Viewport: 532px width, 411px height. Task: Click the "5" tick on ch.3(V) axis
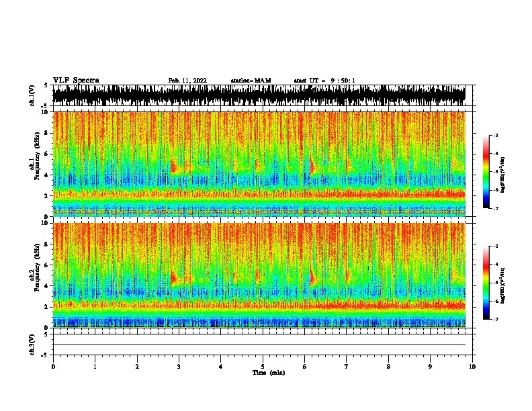pos(47,334)
